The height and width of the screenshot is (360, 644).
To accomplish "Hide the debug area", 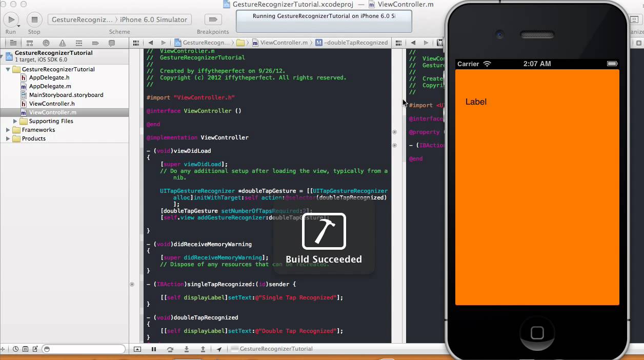I will pyautogui.click(x=137, y=349).
